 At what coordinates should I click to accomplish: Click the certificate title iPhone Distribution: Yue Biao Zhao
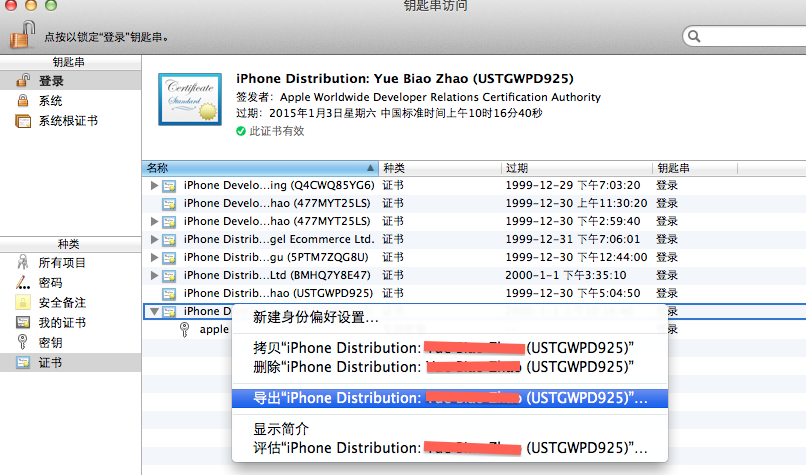(405, 79)
